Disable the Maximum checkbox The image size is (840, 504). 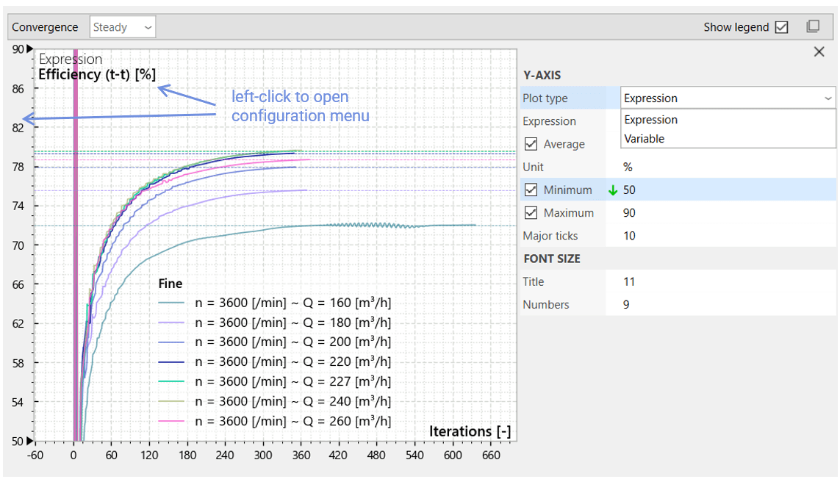pos(531,212)
